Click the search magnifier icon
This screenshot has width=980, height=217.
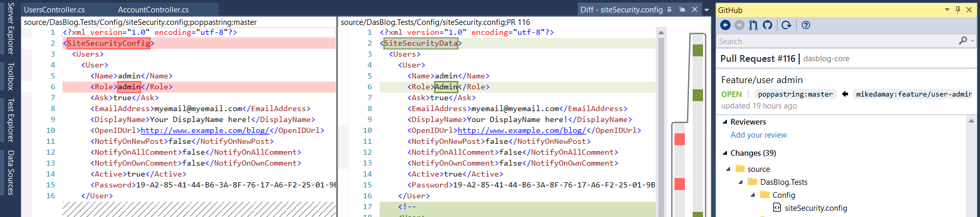point(963,40)
